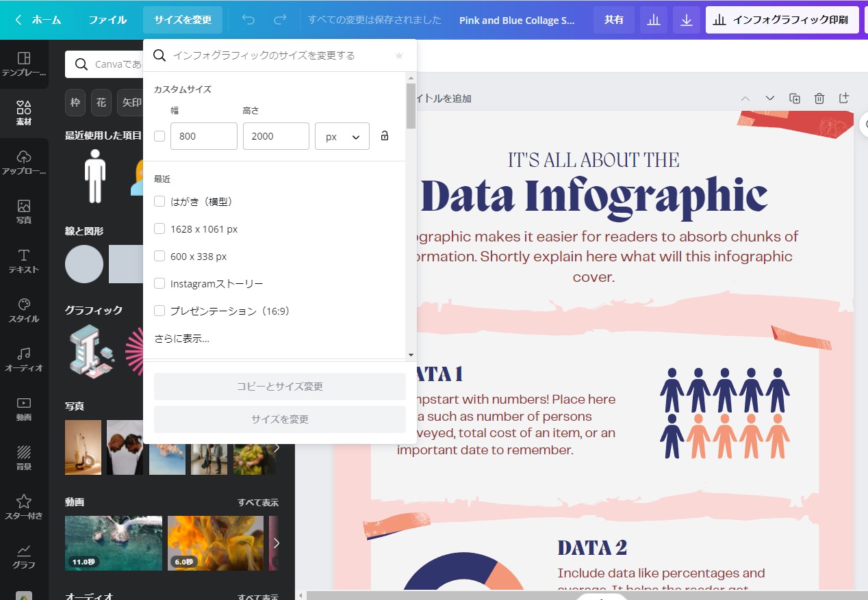This screenshot has height=600, width=868.
Task: Select the first photo thumbnail under 写真
Action: 83,447
